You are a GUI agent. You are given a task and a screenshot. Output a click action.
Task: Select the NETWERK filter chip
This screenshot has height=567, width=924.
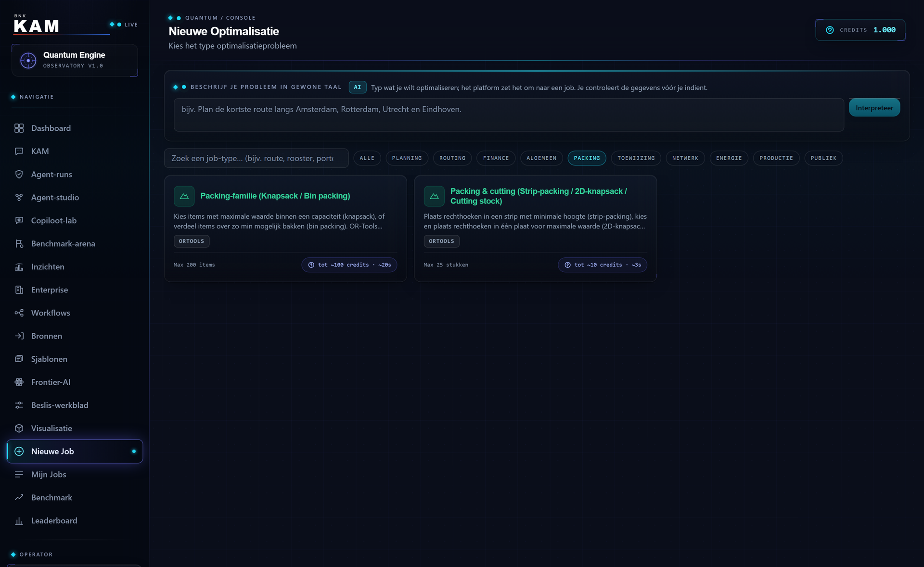[685, 158]
